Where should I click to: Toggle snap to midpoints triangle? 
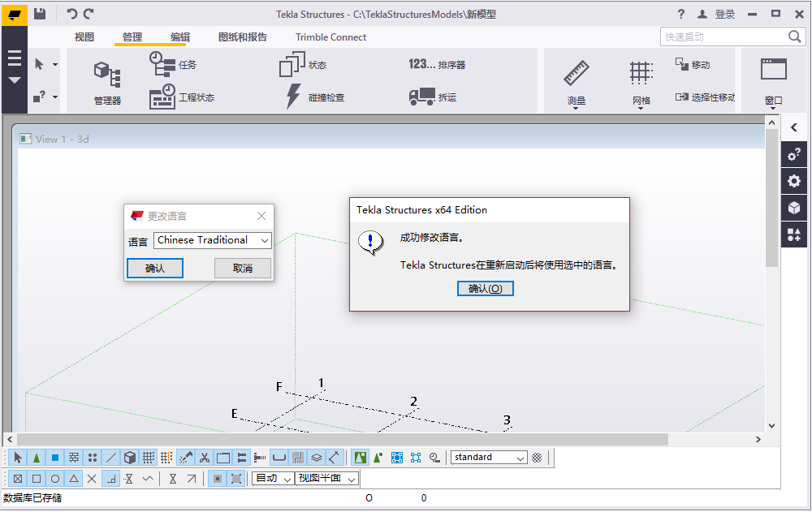pos(74,479)
